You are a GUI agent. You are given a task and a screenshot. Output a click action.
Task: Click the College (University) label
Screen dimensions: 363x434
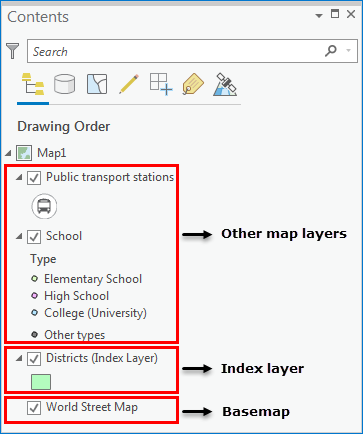coord(95,313)
